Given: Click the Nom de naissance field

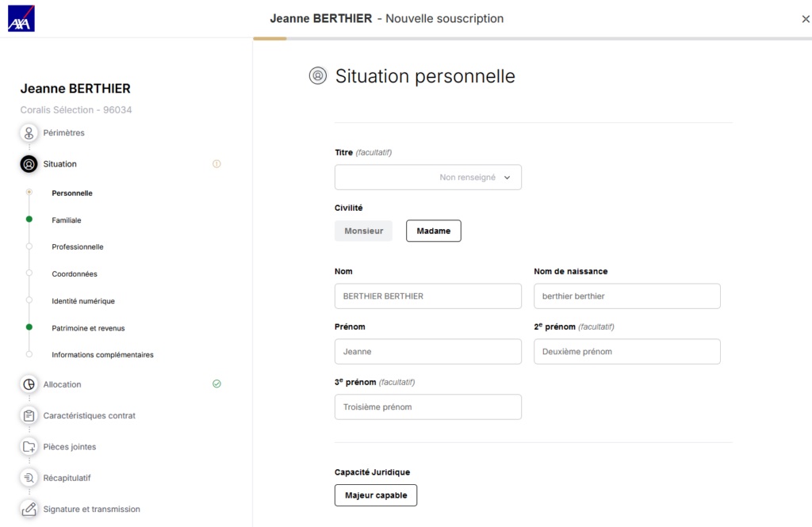Looking at the screenshot, I should [x=626, y=296].
